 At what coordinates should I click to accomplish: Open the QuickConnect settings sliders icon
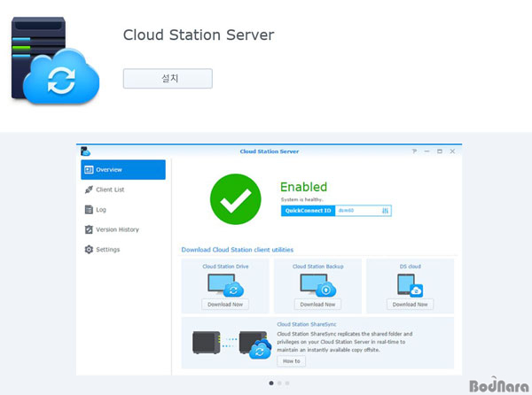[385, 211]
